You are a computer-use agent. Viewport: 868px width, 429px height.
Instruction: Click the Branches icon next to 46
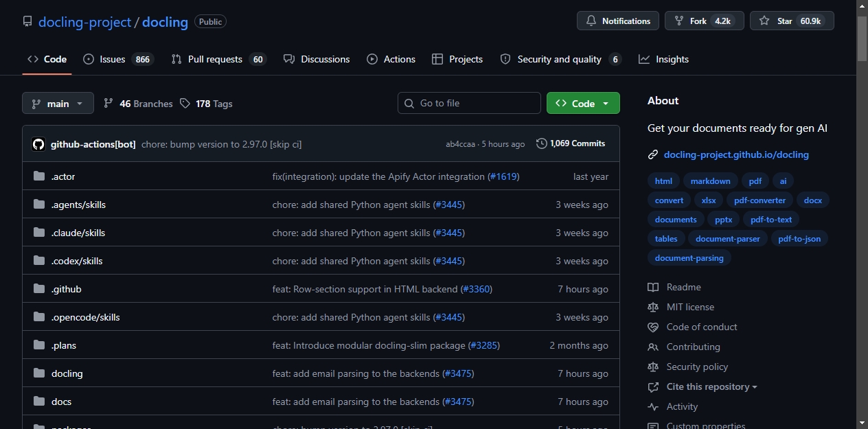[108, 104]
